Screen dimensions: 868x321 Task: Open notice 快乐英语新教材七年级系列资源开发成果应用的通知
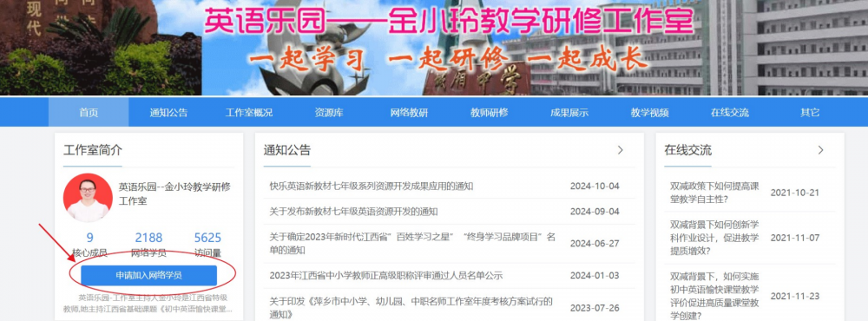click(371, 186)
